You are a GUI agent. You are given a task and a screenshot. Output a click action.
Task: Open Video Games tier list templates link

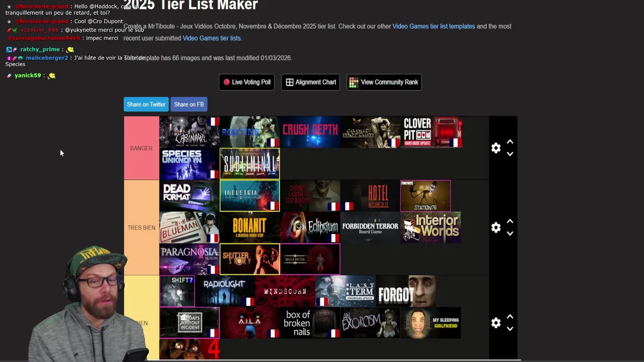coord(434,26)
